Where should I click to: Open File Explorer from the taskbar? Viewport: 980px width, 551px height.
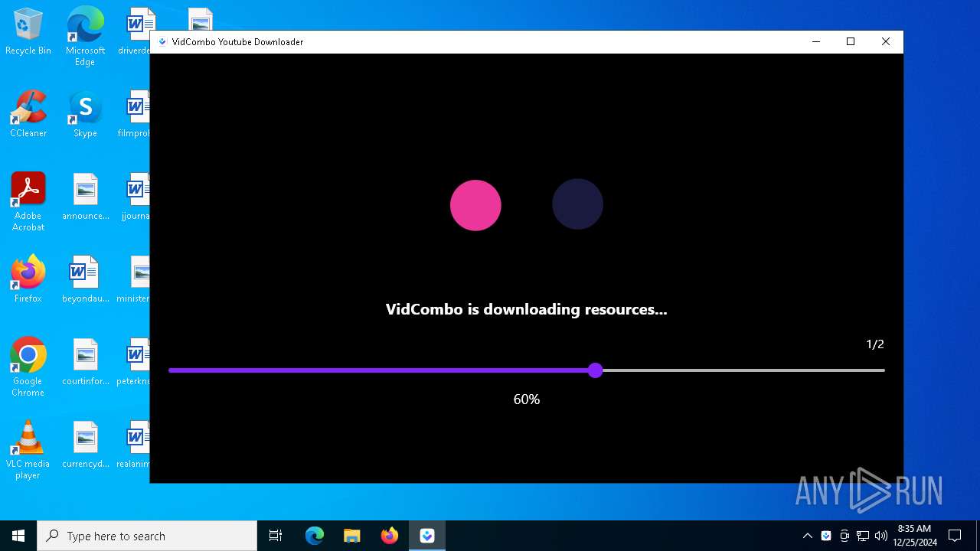click(x=352, y=536)
